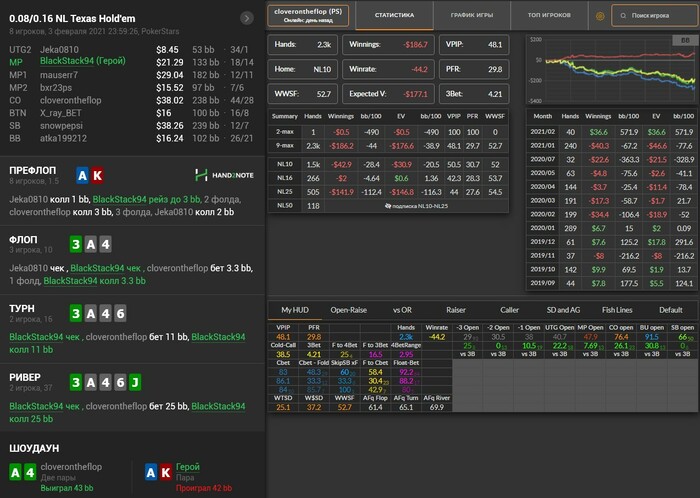The height and width of the screenshot is (498, 700).
Task: Click the Winrate -44.2 stat box
Action: point(388,69)
